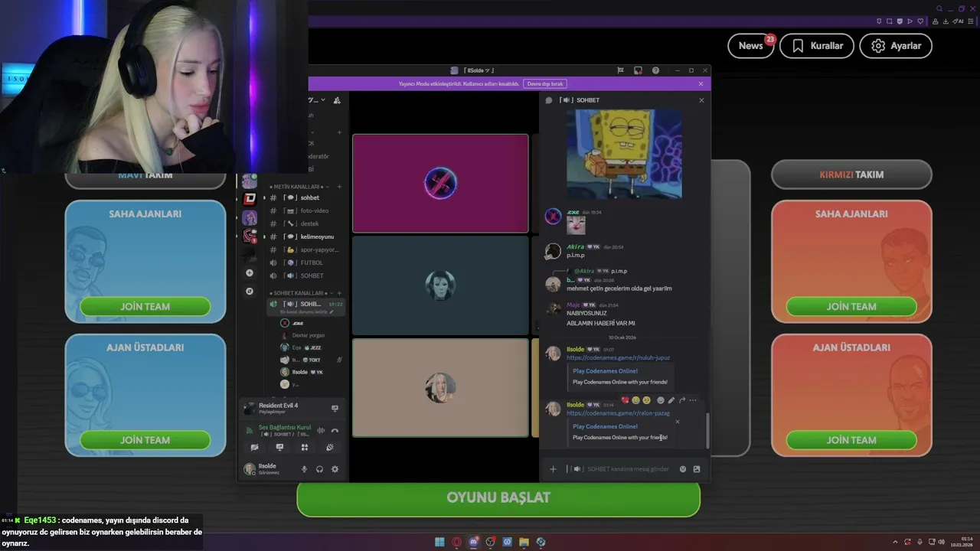Click the masked-face participant video tile
This screenshot has width=980, height=551.
(440, 285)
